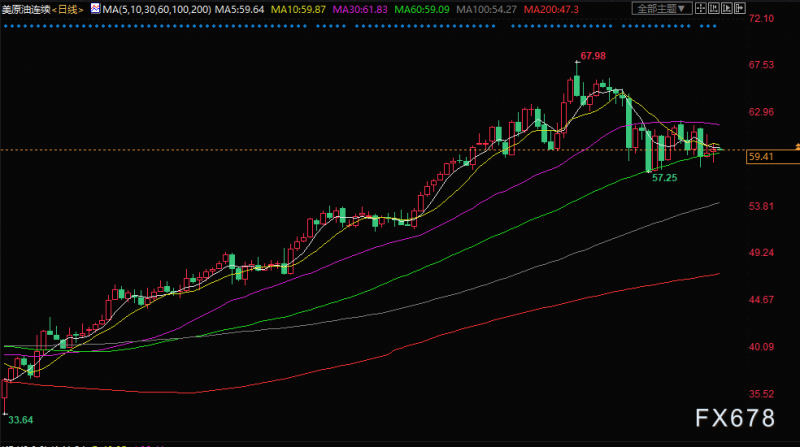The width and height of the screenshot is (800, 447).
Task: Select the red MA200:47.3 label
Action: point(551,10)
